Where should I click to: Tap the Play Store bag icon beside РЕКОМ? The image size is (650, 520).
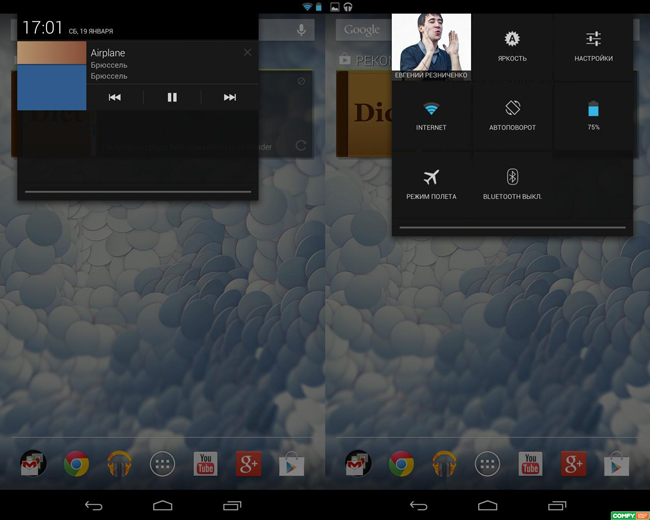click(x=344, y=59)
